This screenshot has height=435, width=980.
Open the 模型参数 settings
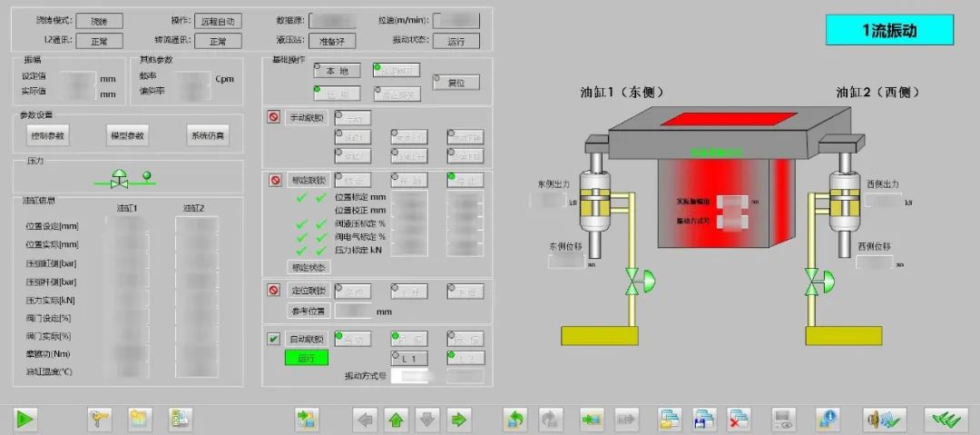(126, 136)
